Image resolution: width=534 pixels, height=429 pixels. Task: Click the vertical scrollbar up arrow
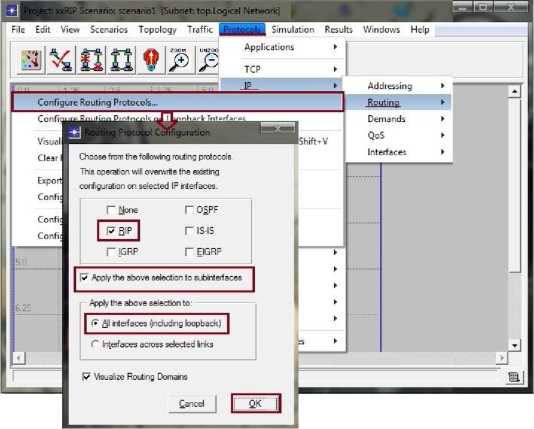click(x=514, y=91)
